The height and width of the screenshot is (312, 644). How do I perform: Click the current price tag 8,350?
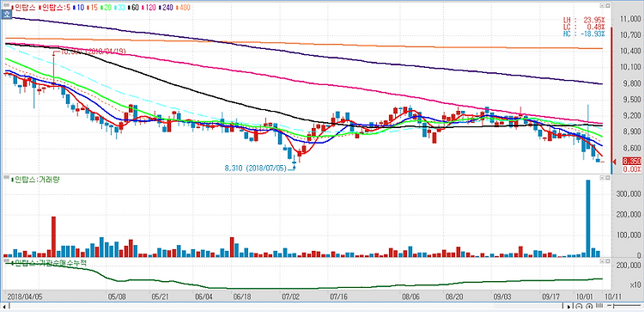[631, 161]
